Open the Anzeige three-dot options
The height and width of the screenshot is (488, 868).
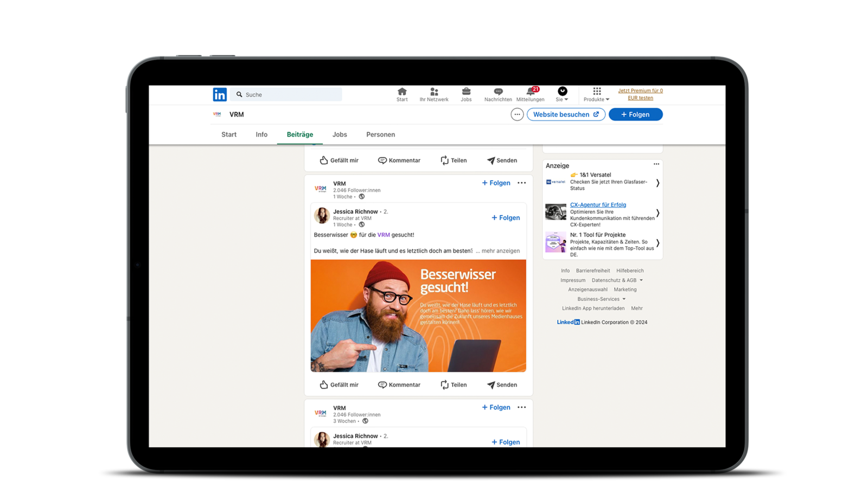[656, 164]
